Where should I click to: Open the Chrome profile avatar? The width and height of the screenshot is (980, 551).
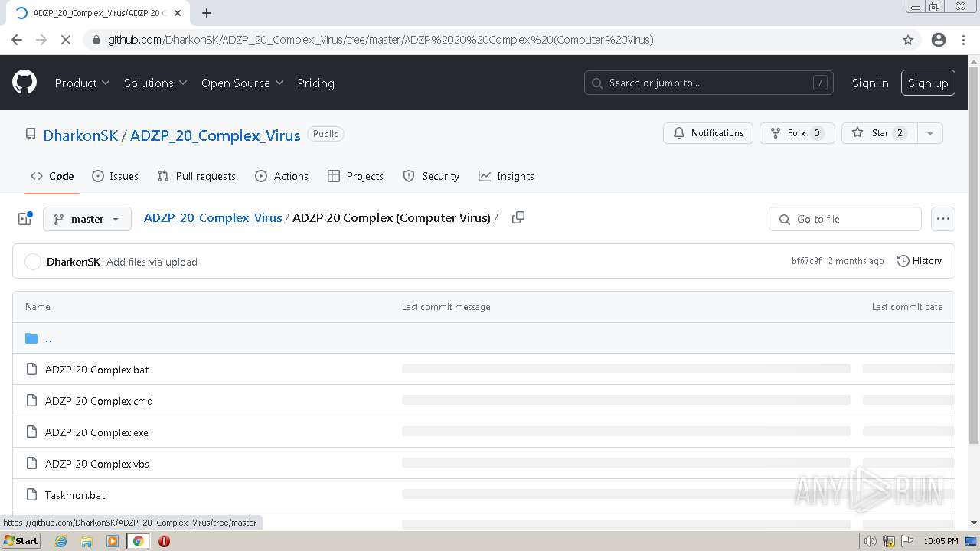point(939,40)
